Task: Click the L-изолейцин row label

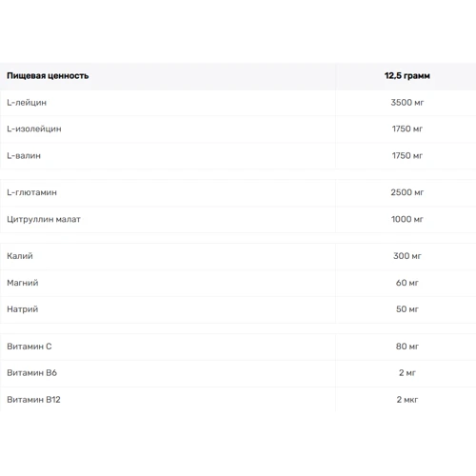Action: [x=34, y=129]
